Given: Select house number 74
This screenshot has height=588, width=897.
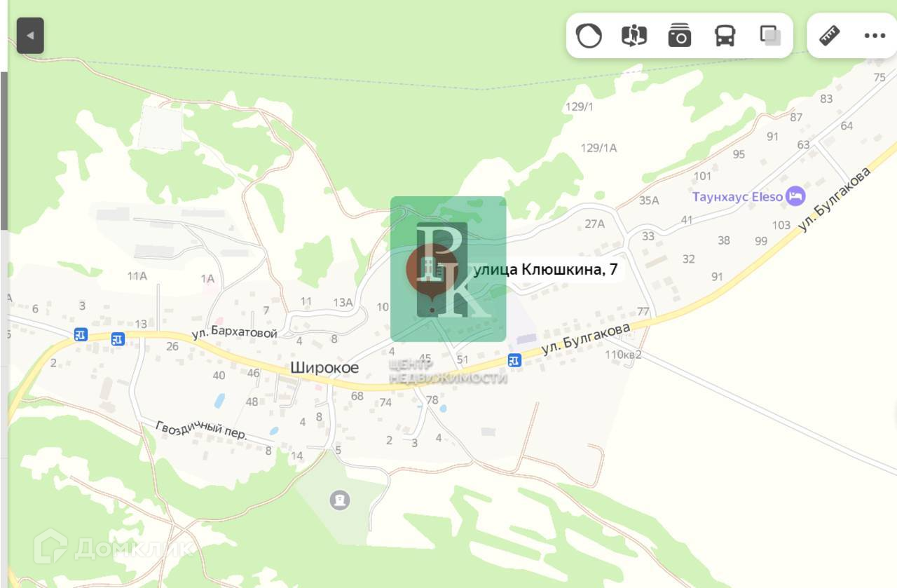Looking at the screenshot, I should (x=385, y=402).
